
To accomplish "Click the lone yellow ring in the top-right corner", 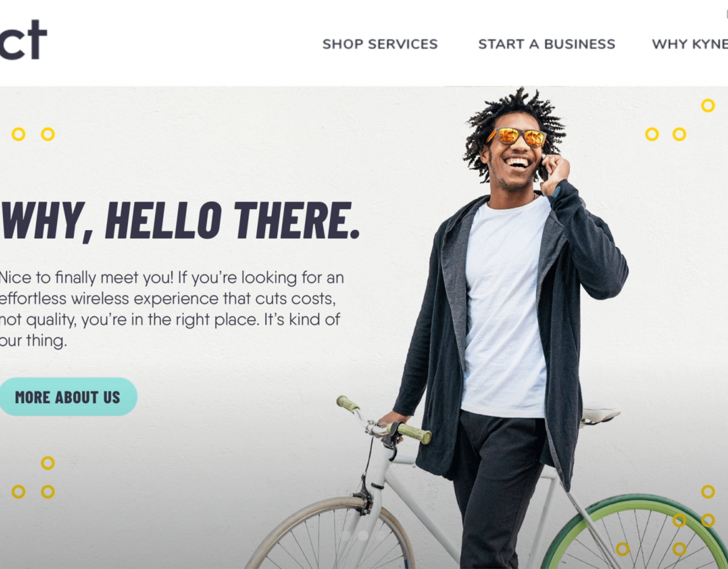I will coord(708,106).
